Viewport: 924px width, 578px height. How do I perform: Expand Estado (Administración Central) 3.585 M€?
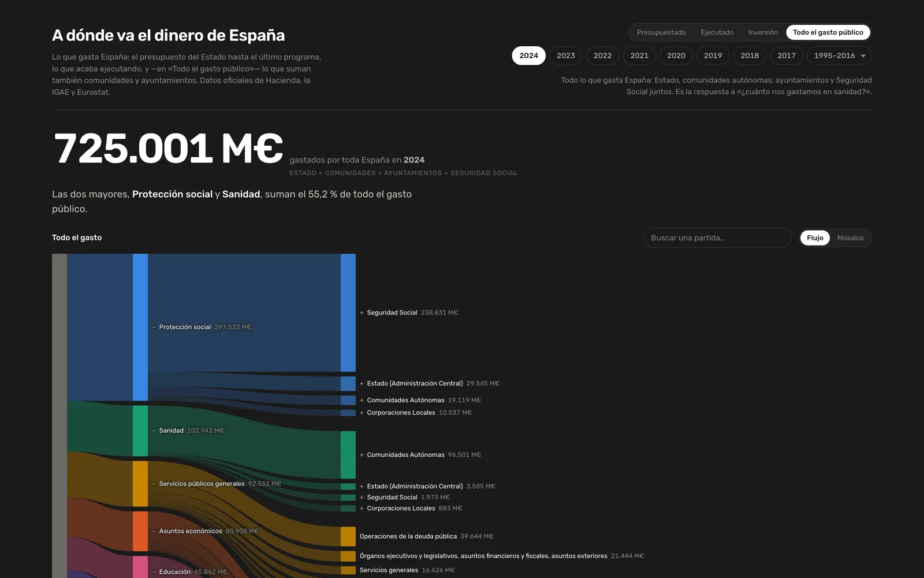(427, 486)
